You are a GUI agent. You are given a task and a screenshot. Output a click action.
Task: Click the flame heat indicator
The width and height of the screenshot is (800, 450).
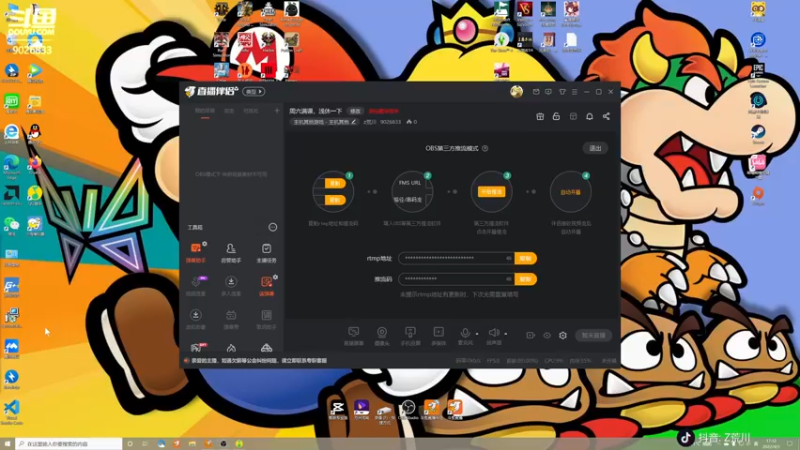[411, 122]
